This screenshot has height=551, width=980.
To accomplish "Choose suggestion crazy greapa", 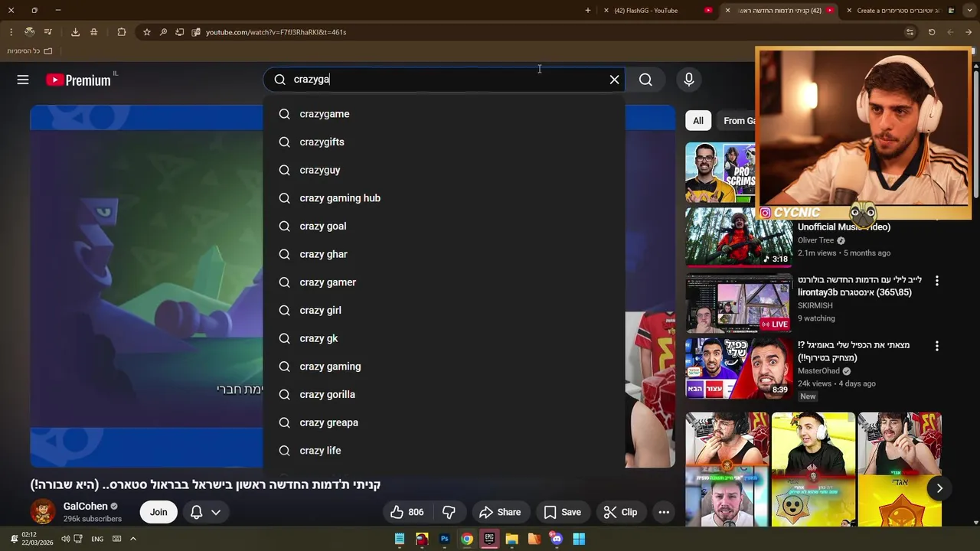I will pyautogui.click(x=444, y=422).
